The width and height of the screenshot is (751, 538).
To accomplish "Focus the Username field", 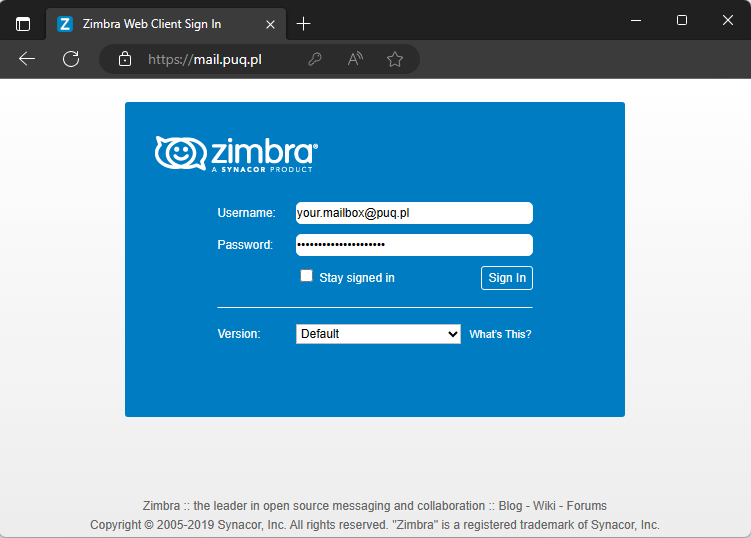I will click(414, 213).
